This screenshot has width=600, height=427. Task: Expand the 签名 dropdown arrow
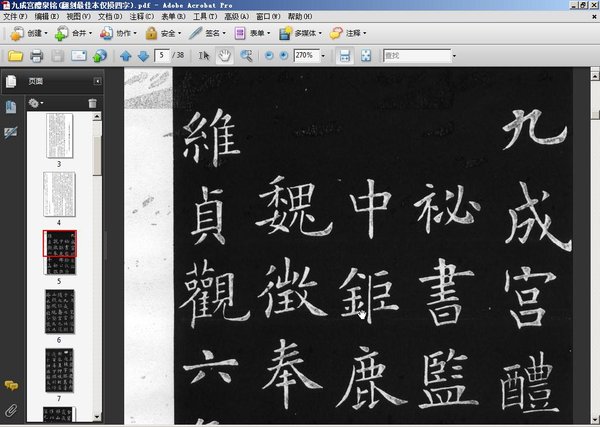224,34
